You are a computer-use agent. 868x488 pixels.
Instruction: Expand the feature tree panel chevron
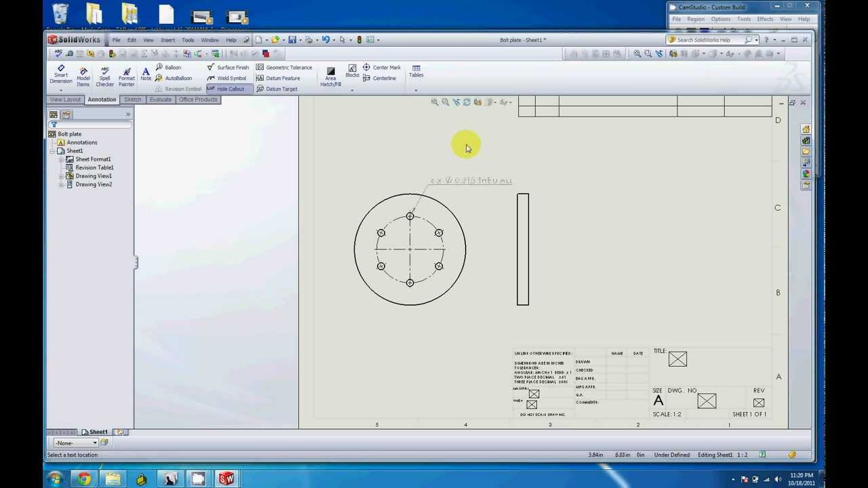(x=128, y=115)
